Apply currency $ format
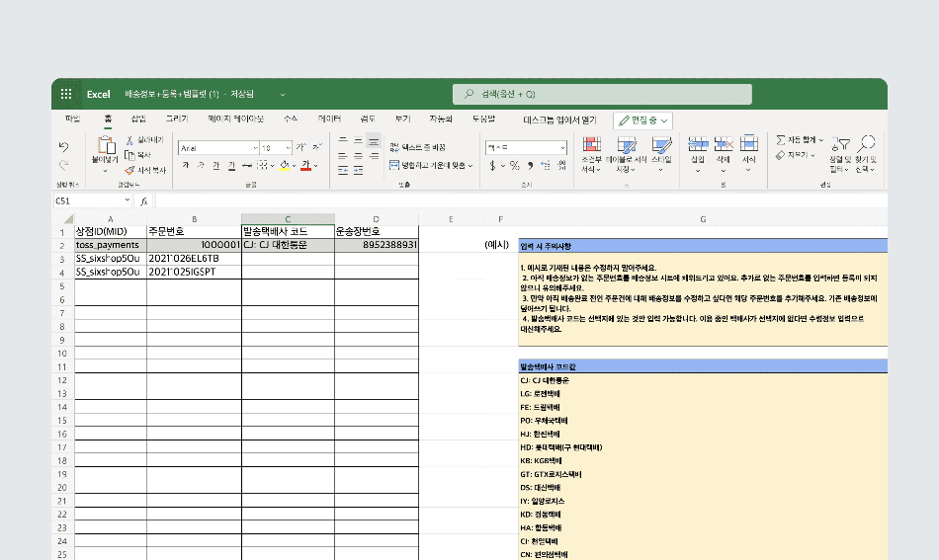Image resolution: width=939 pixels, height=560 pixels. coord(492,166)
